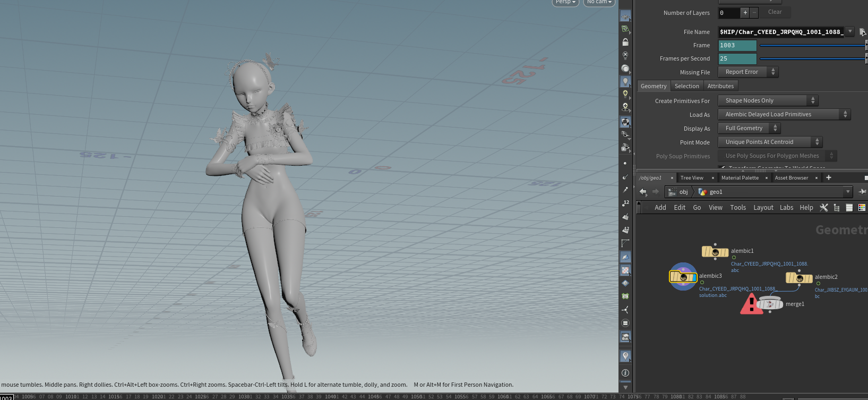The height and width of the screenshot is (400, 868).
Task: Click the merge1 node
Action: coord(770,304)
